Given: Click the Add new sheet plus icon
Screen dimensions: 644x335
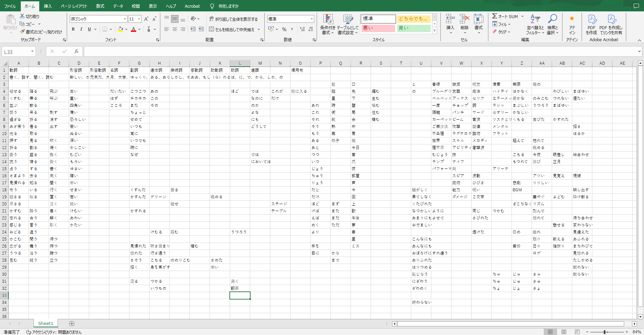Looking at the screenshot, I should 72,323.
